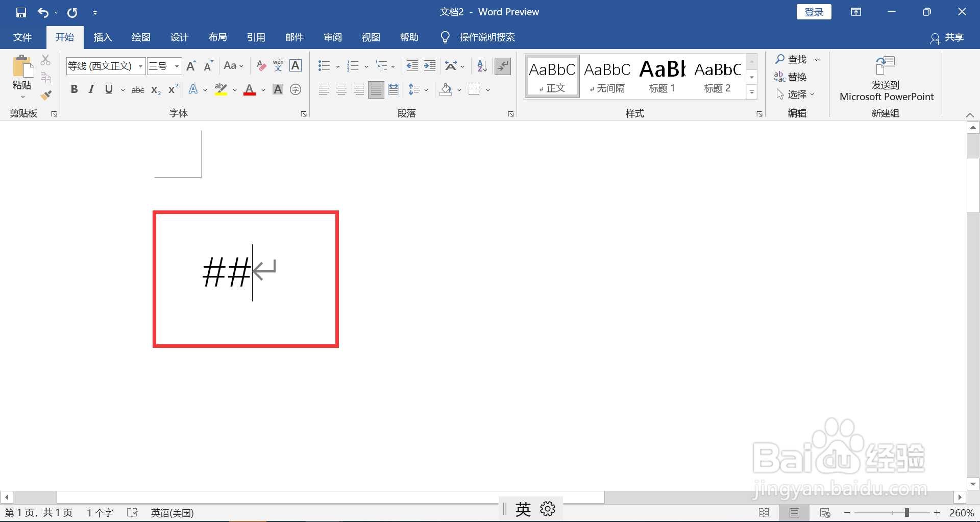Align the paragraph to the left
The width and height of the screenshot is (980, 522).
(324, 90)
